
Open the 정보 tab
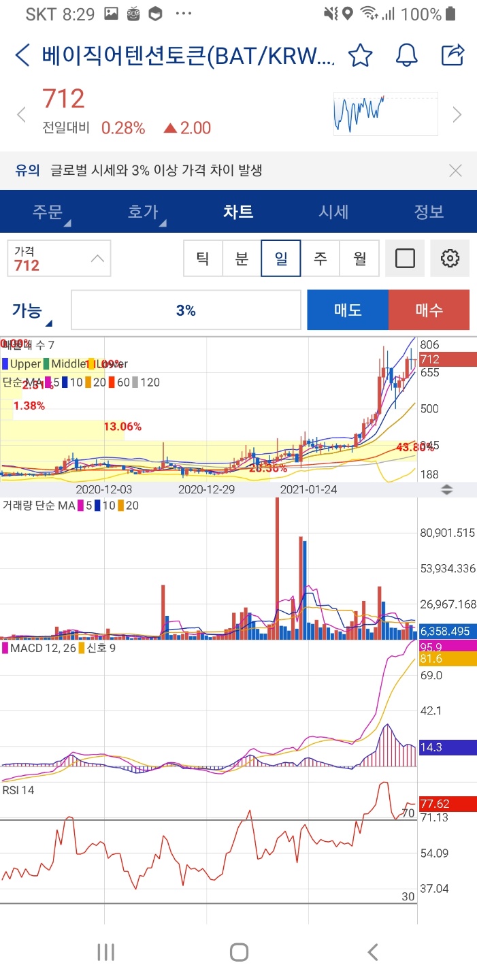(x=429, y=212)
